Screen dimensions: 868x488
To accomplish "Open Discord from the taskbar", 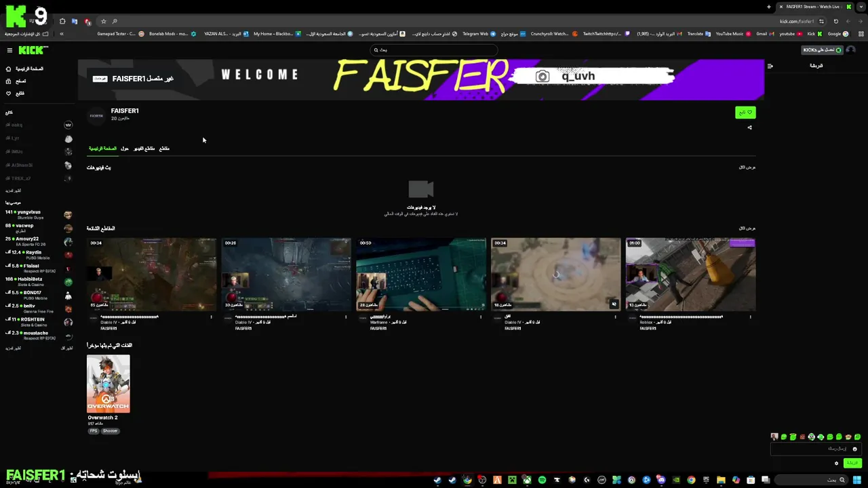I will [x=661, y=480].
